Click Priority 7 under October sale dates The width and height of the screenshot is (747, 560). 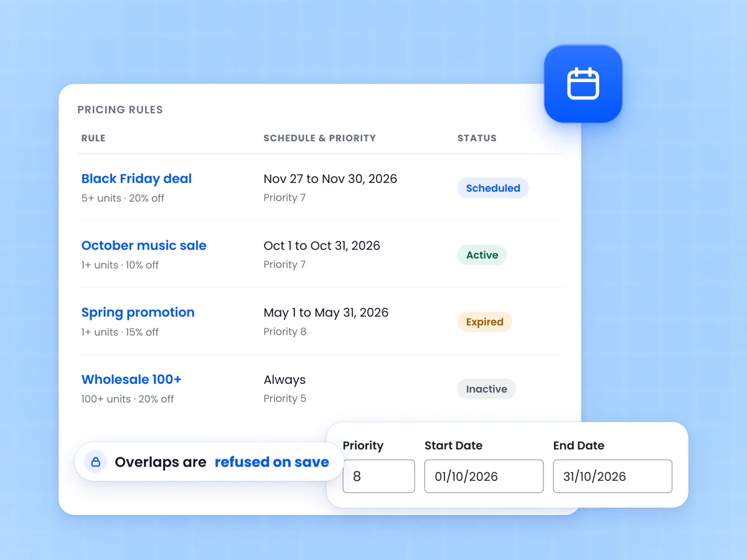(x=284, y=264)
